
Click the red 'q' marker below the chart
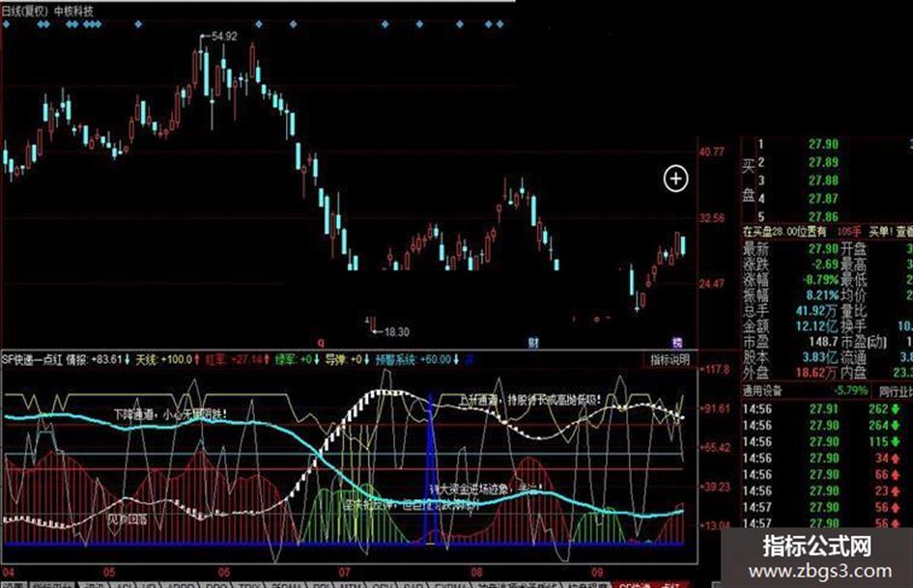pos(320,343)
